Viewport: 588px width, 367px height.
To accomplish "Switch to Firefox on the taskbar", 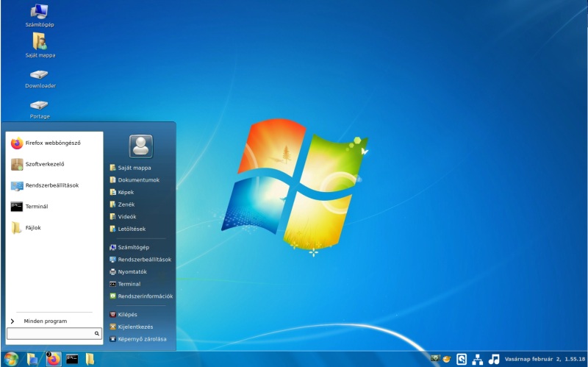I will 53,359.
